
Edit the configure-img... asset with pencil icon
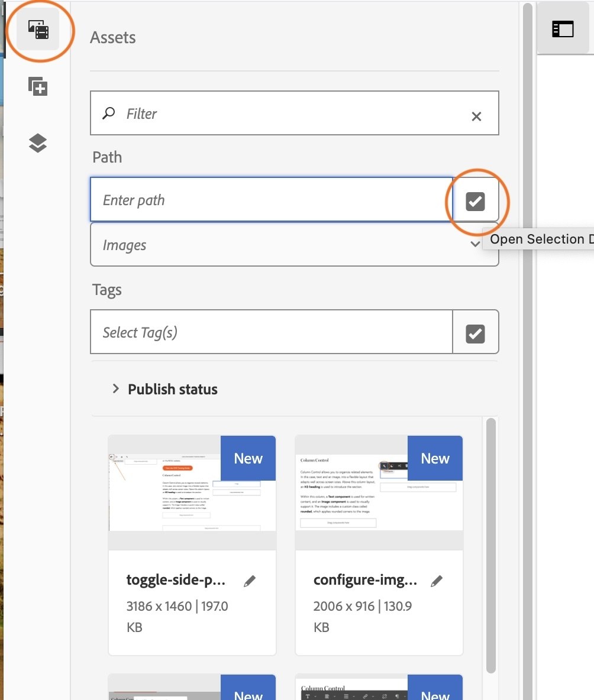click(437, 581)
